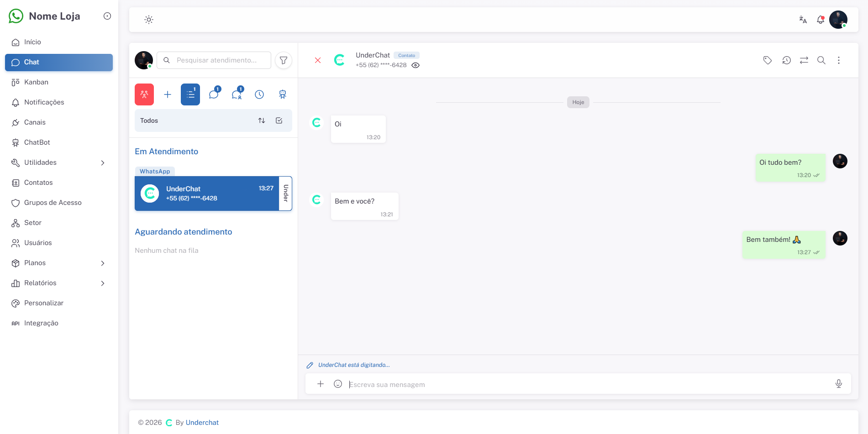Open Setor in the sidebar
The height and width of the screenshot is (434, 868).
click(x=59, y=223)
